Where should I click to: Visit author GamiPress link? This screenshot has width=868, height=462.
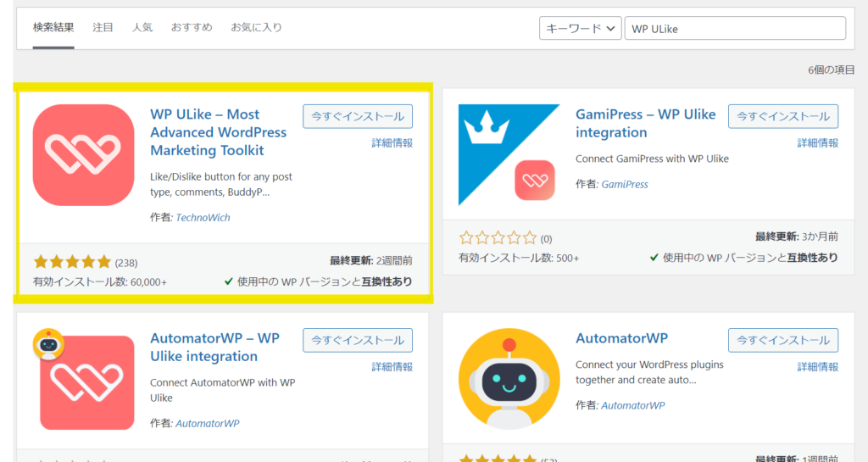(x=625, y=184)
